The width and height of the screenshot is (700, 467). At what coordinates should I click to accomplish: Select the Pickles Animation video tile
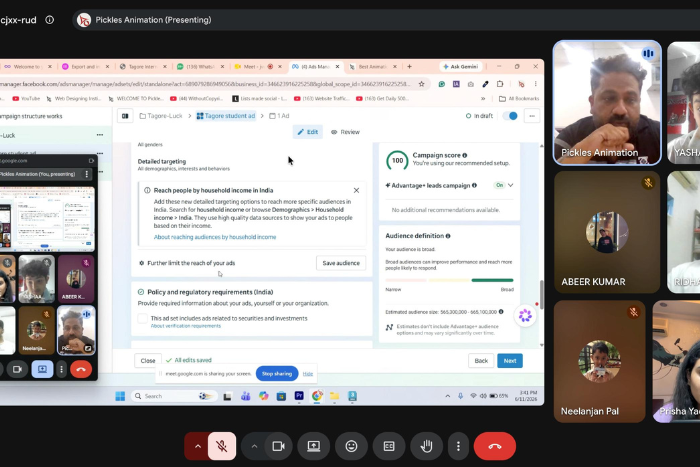[607, 103]
